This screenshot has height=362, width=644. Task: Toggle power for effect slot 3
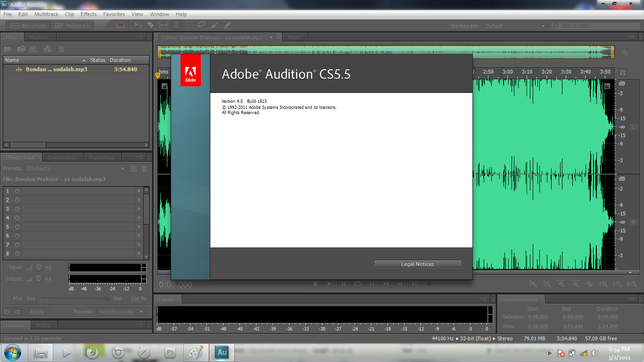(17, 209)
